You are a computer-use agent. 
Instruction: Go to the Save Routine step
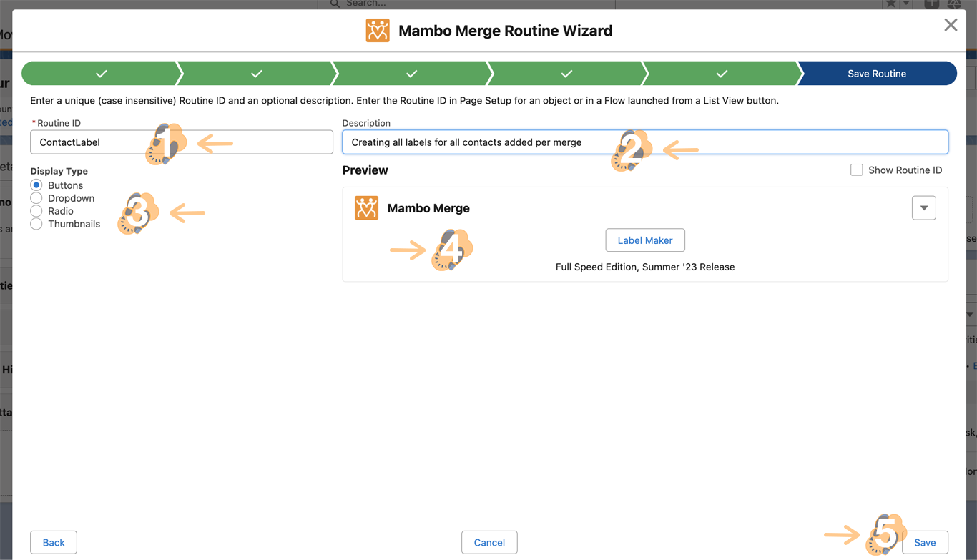[876, 74]
